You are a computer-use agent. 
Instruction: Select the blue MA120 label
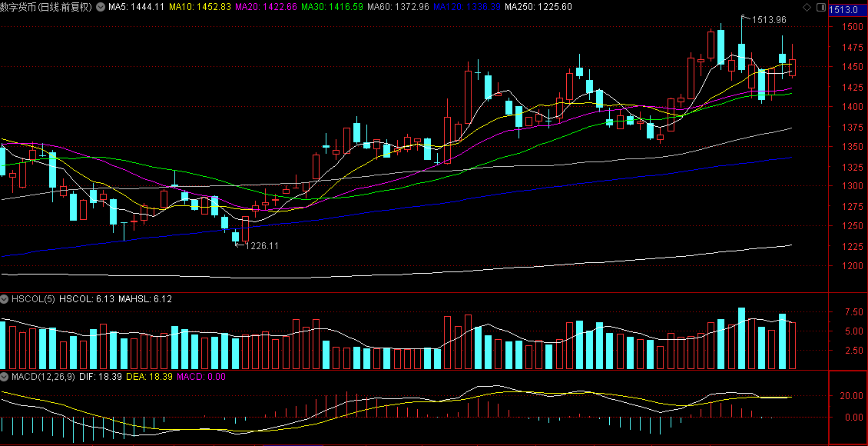pyautogui.click(x=467, y=7)
